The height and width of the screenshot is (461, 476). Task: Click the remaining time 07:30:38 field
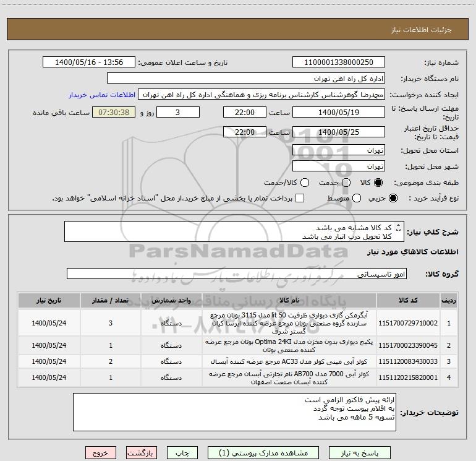[x=114, y=112]
